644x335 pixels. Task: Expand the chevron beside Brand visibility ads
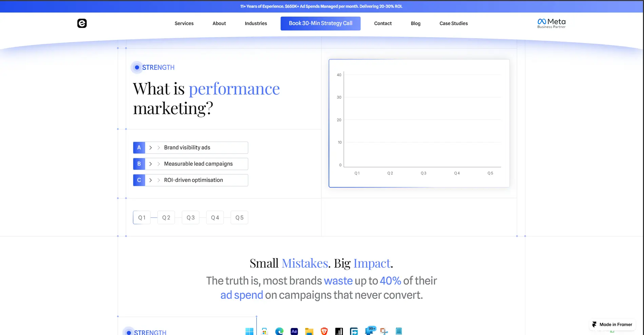pyautogui.click(x=150, y=147)
